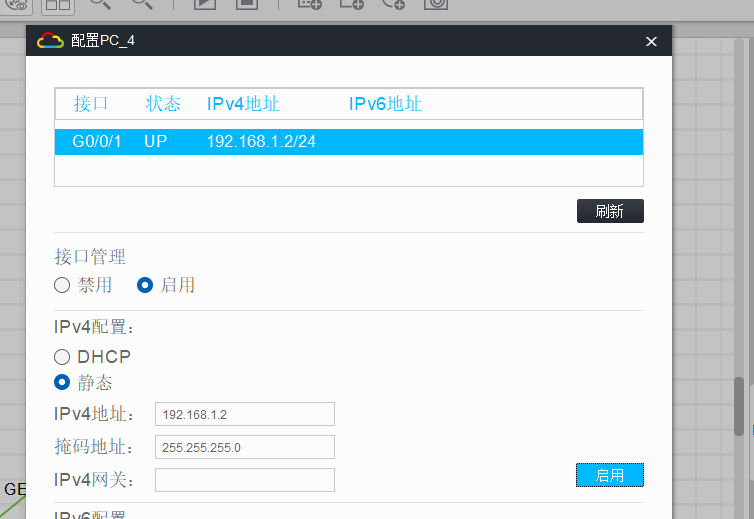Image resolution: width=754 pixels, height=519 pixels.
Task: Click the IPv6地址 column header
Action: coord(385,104)
